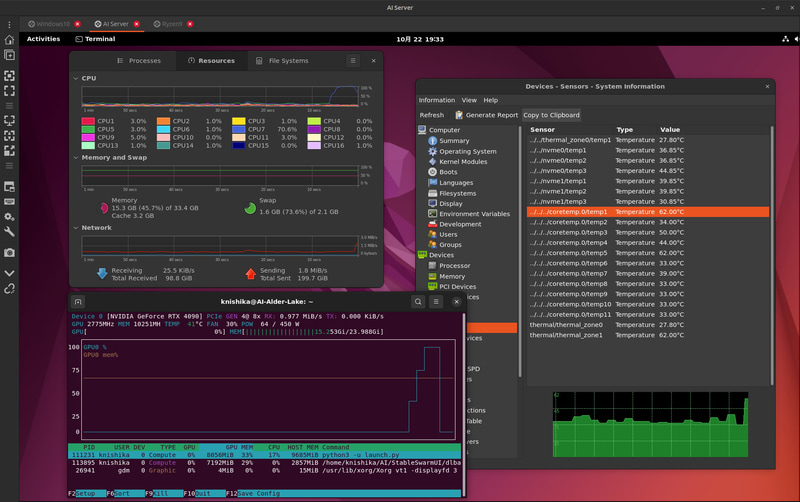The width and height of the screenshot is (800, 502).
Task: Switch to the Ryzen9 connection tab
Action: pos(168,24)
